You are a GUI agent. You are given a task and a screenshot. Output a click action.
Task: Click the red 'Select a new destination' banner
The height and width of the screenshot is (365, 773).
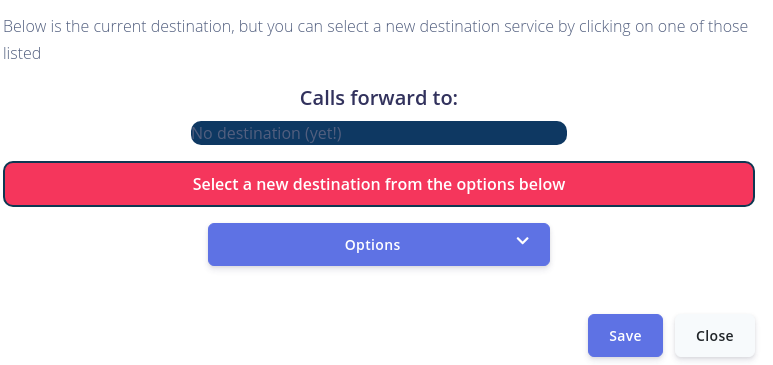[x=379, y=184]
